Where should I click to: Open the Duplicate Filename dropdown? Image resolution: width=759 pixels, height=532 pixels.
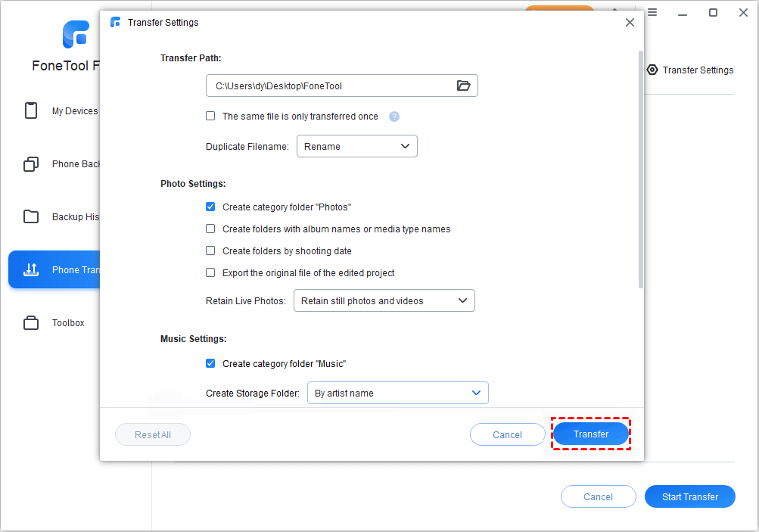pyautogui.click(x=356, y=146)
